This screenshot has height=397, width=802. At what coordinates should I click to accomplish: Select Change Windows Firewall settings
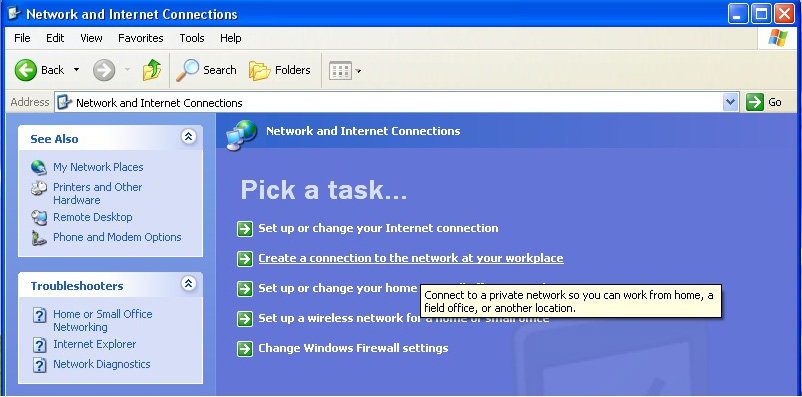pyautogui.click(x=353, y=348)
